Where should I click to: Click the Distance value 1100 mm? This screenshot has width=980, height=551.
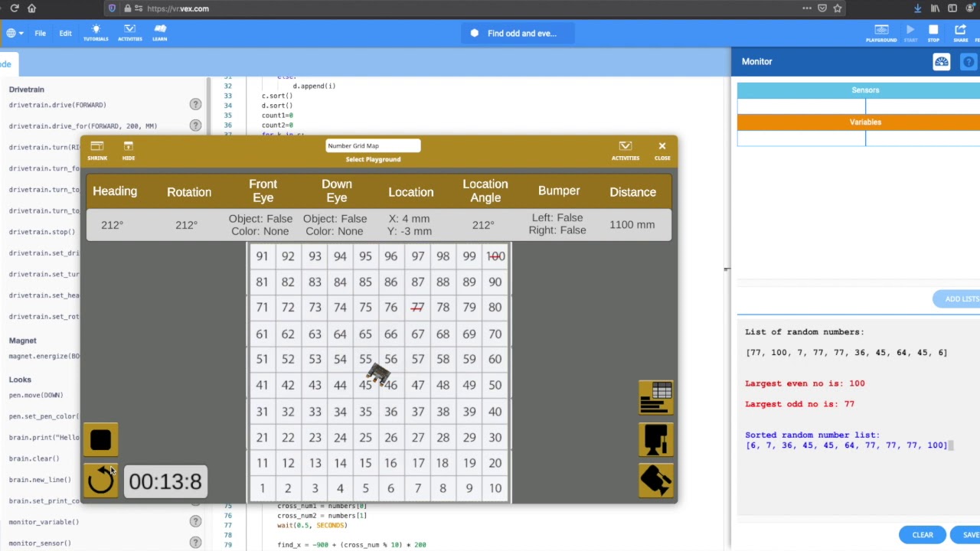click(x=632, y=225)
